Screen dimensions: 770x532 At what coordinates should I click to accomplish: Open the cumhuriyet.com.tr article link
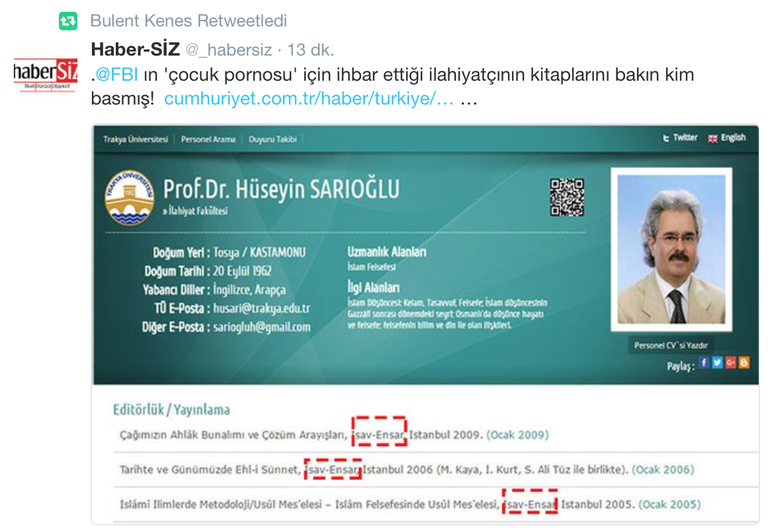click(309, 99)
